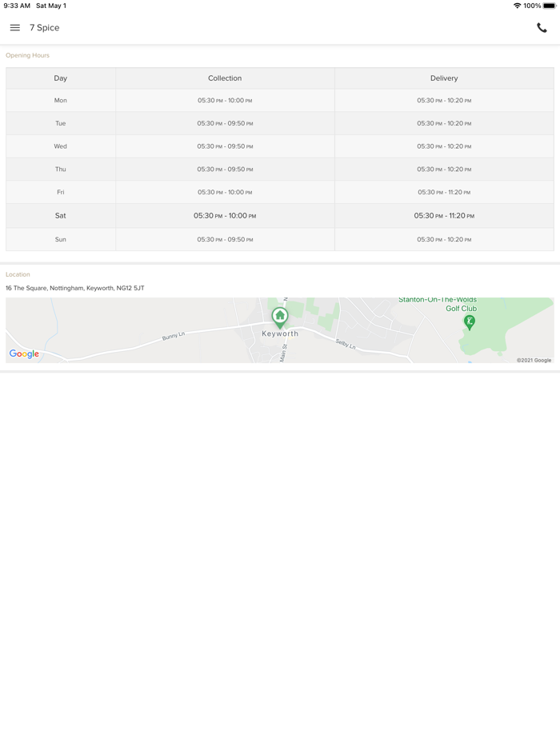Select the Sat row day cell
560x747 pixels.
point(61,216)
